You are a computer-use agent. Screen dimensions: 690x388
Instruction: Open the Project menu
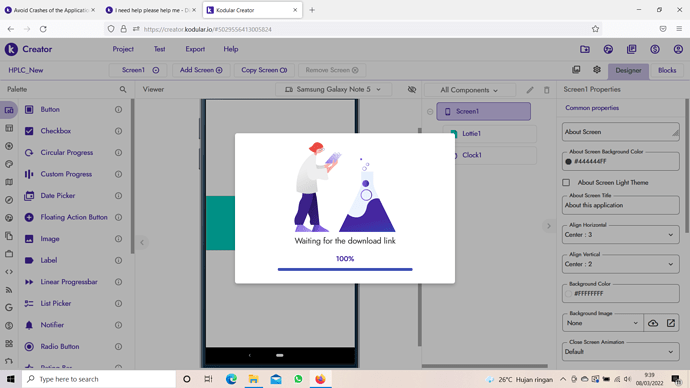tap(123, 49)
